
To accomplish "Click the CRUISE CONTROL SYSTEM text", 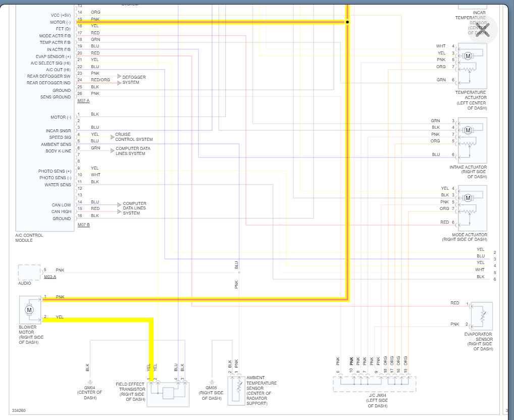I will click(x=134, y=137).
